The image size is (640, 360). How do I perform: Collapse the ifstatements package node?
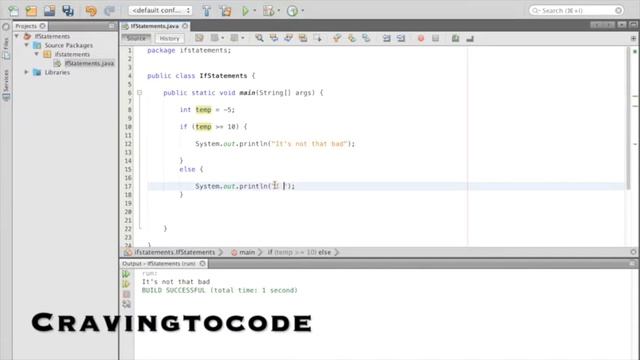tap(37, 54)
